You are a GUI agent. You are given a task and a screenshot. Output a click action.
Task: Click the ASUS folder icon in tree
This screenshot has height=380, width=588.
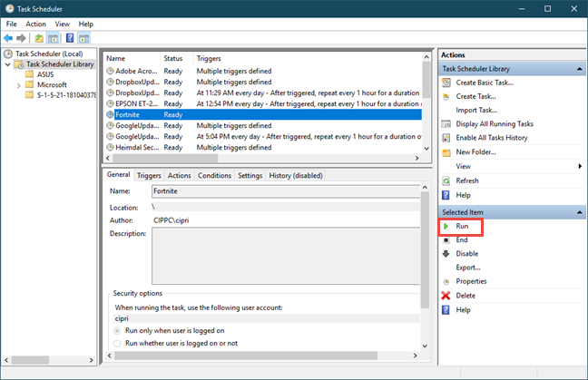tap(30, 74)
